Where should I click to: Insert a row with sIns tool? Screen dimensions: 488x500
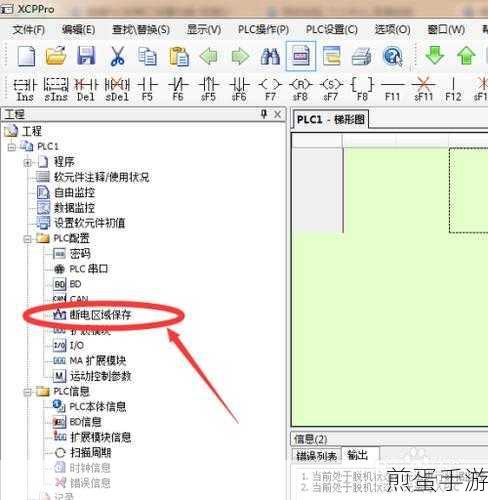pyautogui.click(x=56, y=89)
